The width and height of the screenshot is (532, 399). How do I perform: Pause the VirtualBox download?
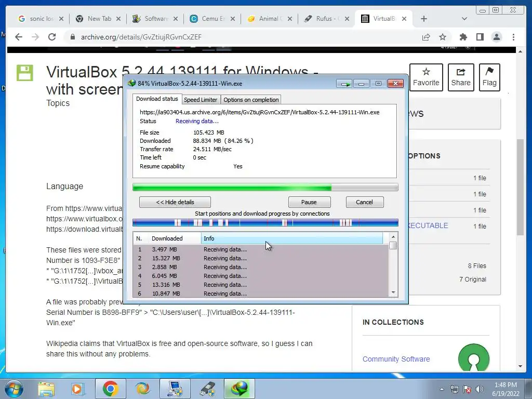(x=309, y=202)
